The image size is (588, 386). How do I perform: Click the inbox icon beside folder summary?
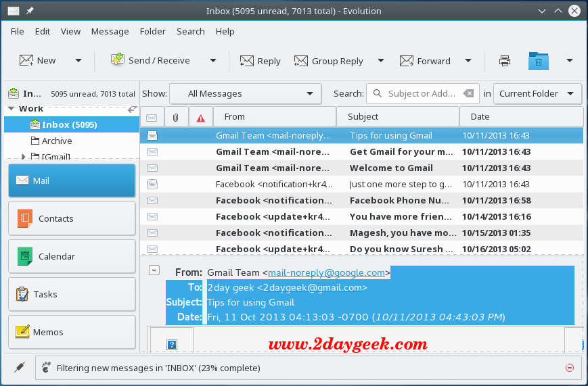tap(14, 93)
